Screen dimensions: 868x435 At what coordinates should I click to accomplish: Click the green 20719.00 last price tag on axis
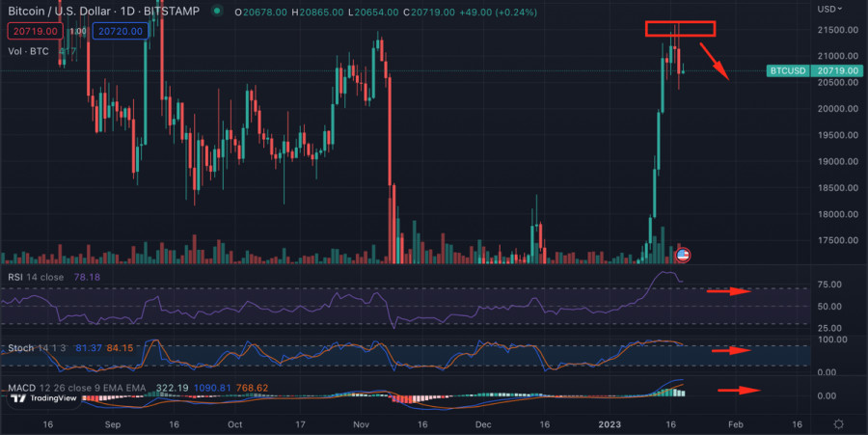(837, 70)
